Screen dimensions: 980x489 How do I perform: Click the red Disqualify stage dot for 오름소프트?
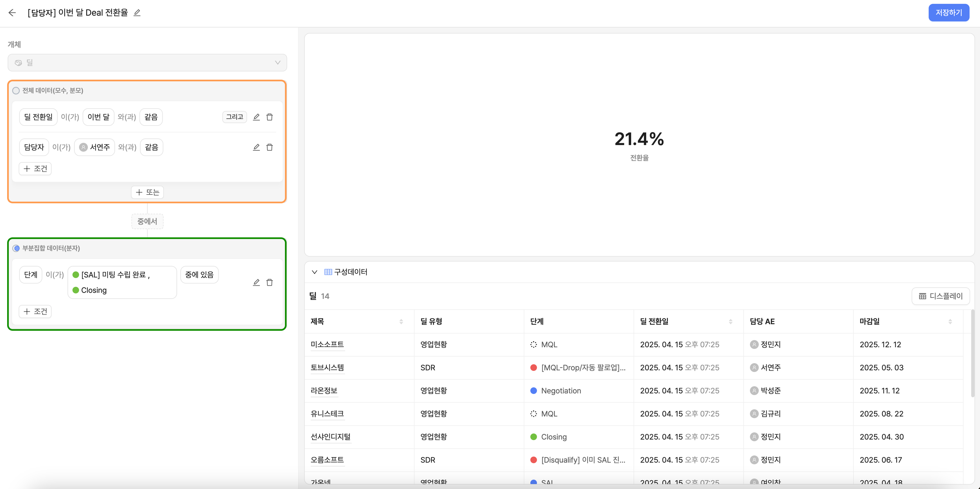[x=533, y=460]
